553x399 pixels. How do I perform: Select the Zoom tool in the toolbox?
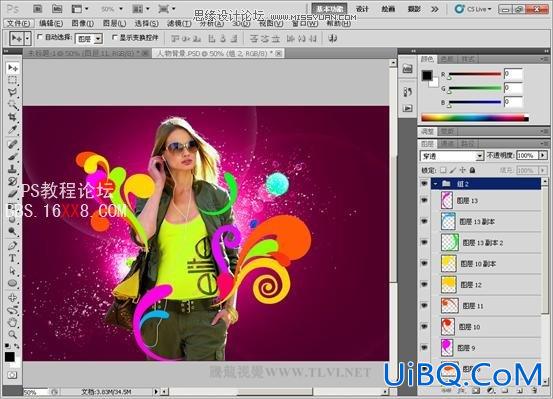(x=13, y=334)
